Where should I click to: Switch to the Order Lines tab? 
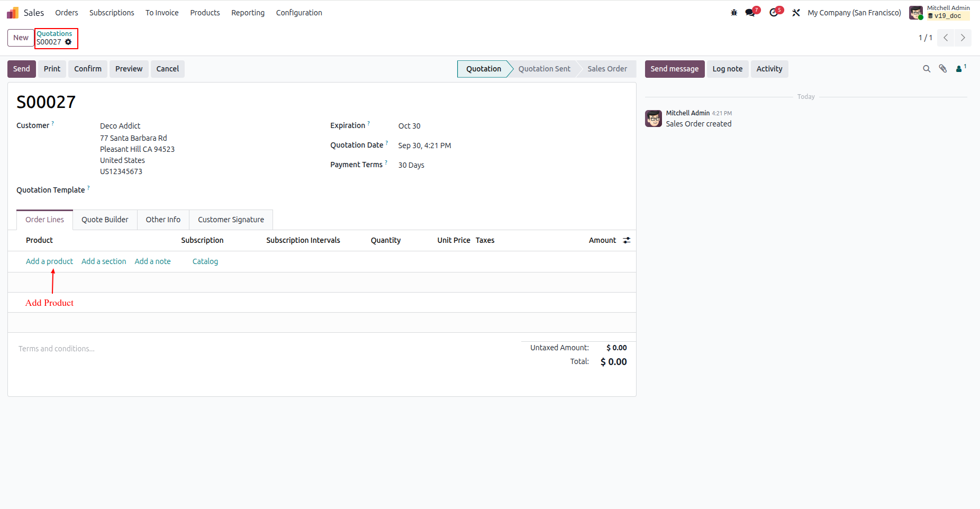tap(44, 220)
